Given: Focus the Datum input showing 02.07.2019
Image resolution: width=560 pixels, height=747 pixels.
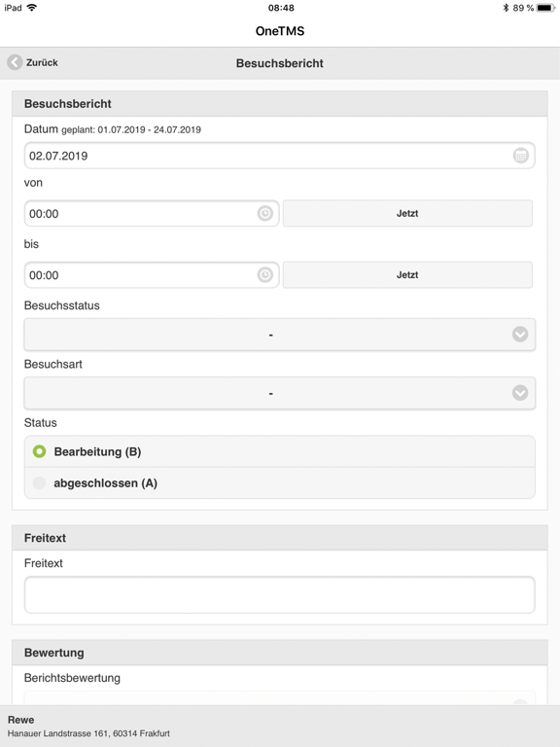Looking at the screenshot, I should [x=280, y=156].
